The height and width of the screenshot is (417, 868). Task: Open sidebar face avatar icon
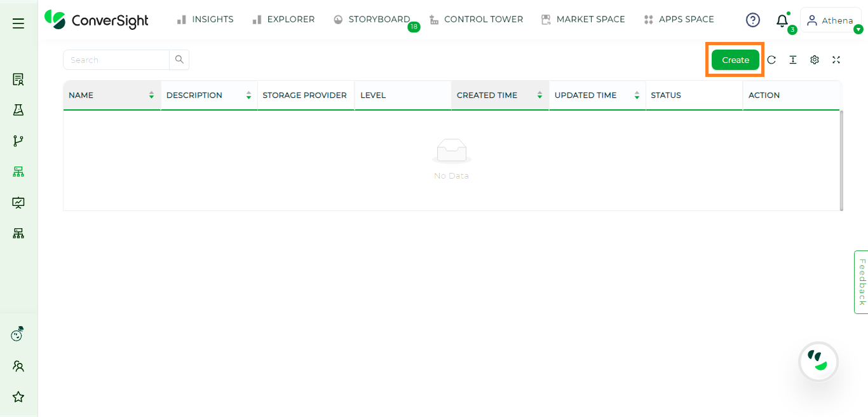click(x=18, y=334)
